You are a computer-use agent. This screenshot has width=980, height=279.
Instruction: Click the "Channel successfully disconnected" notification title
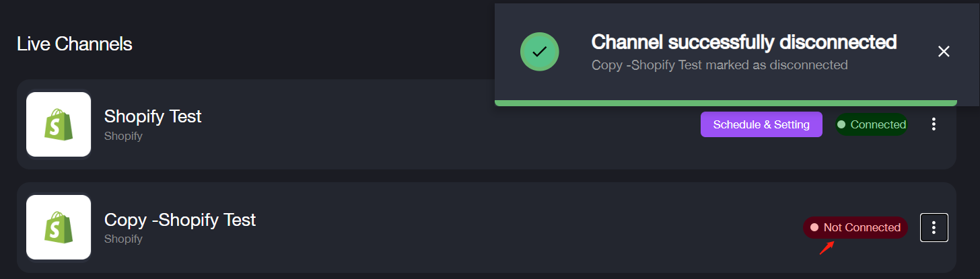point(744,42)
